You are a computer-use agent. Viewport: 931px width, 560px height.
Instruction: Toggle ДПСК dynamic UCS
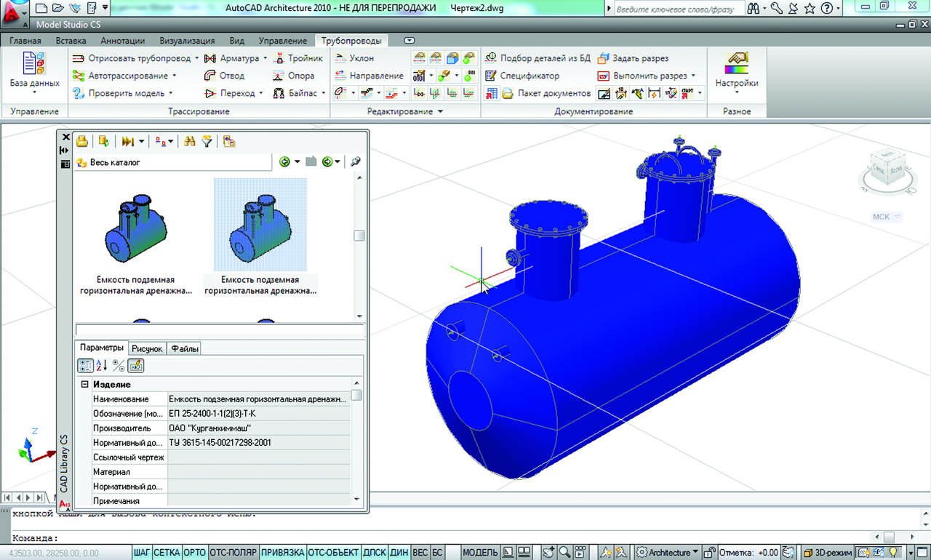[375, 553]
